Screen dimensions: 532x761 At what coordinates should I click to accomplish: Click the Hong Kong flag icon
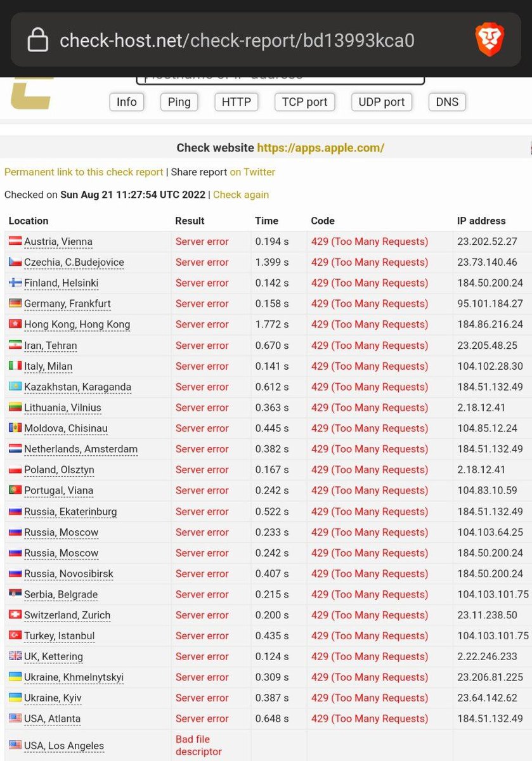15,324
